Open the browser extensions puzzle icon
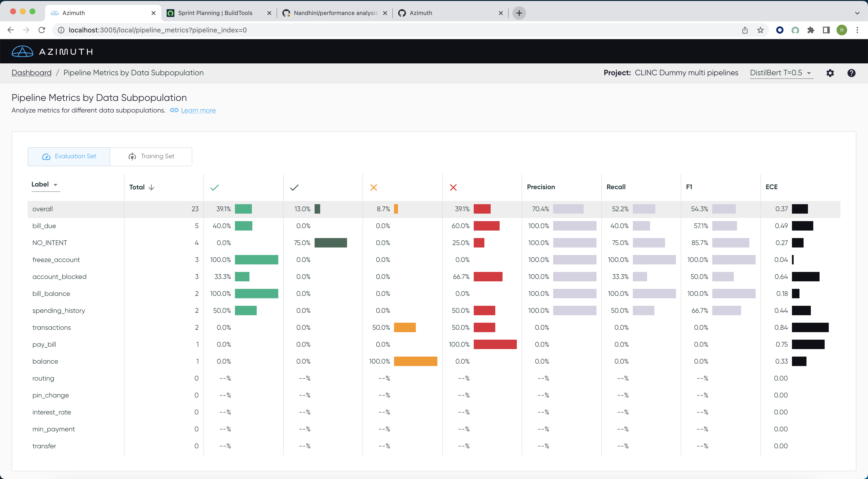 [811, 30]
